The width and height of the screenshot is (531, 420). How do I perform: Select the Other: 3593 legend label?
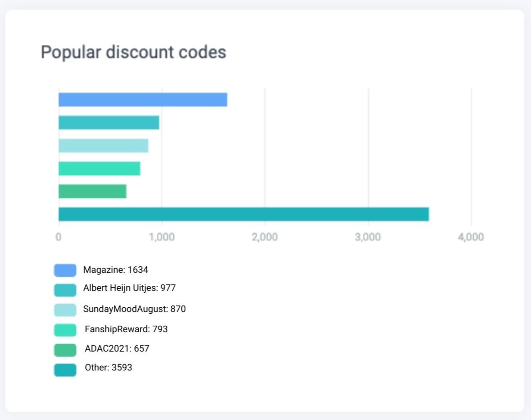click(108, 367)
